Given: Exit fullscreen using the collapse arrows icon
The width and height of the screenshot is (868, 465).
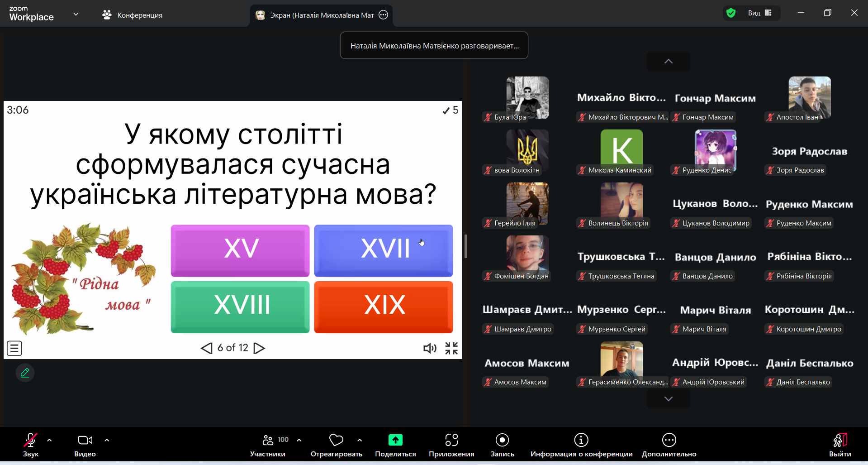Looking at the screenshot, I should click(451, 348).
